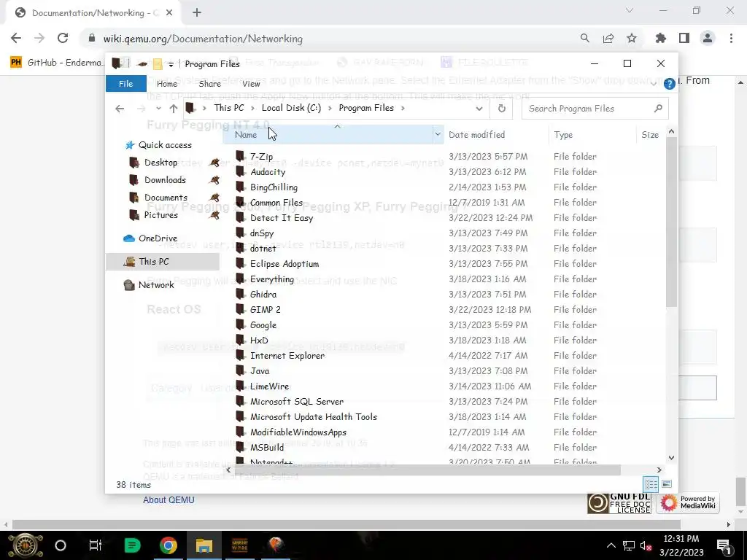This screenshot has width=747, height=560.
Task: Open address bar history dropdown
Action: point(479,109)
